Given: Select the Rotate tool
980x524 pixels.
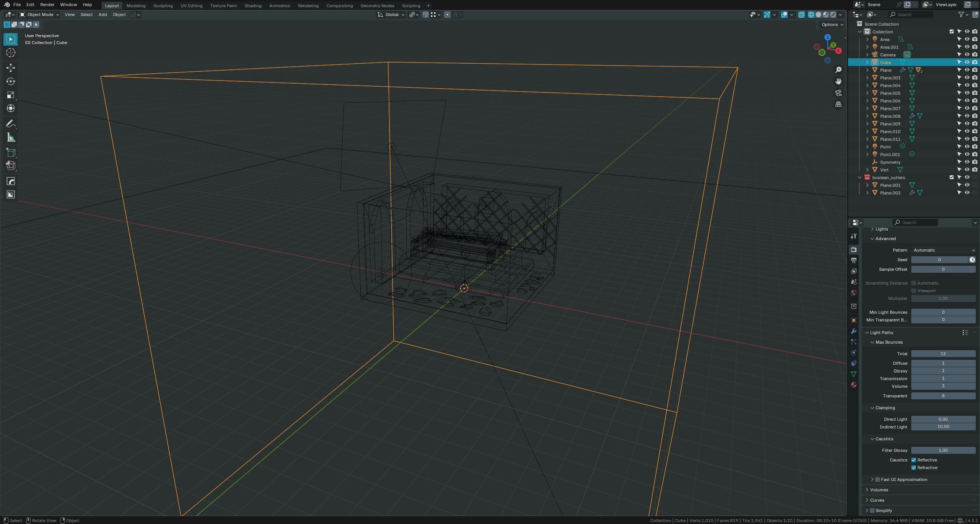Looking at the screenshot, I should click(10, 81).
